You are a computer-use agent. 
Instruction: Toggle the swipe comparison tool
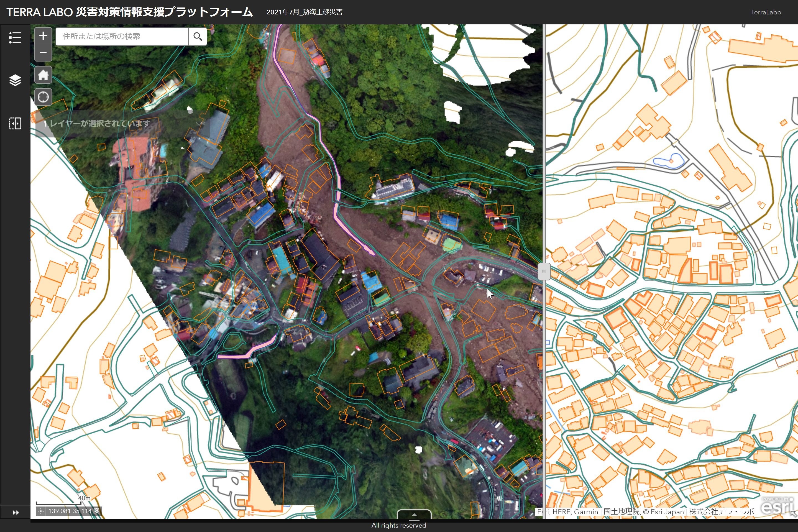(15, 124)
